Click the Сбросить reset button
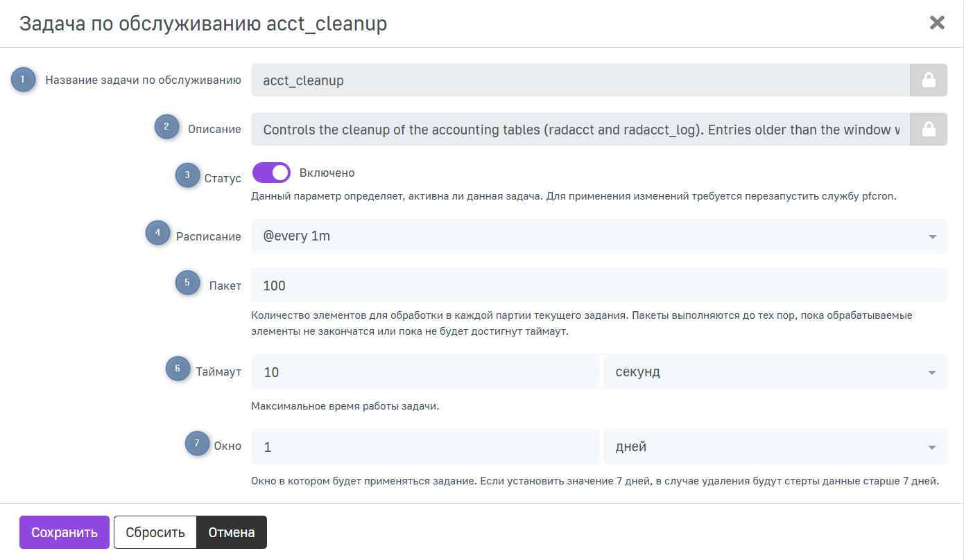Image resolution: width=964 pixels, height=560 pixels. (155, 532)
